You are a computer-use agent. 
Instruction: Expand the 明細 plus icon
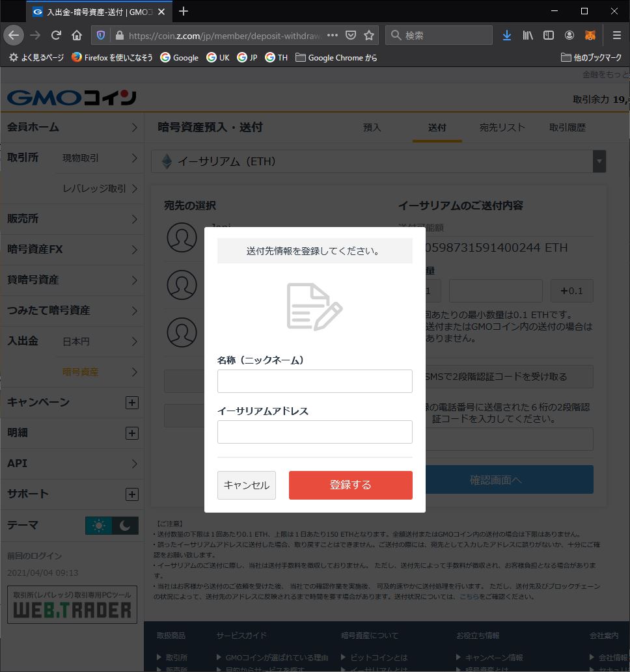click(x=131, y=433)
